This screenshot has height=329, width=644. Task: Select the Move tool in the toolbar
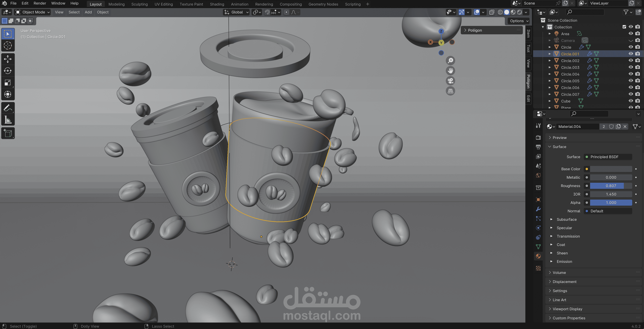(x=8, y=59)
